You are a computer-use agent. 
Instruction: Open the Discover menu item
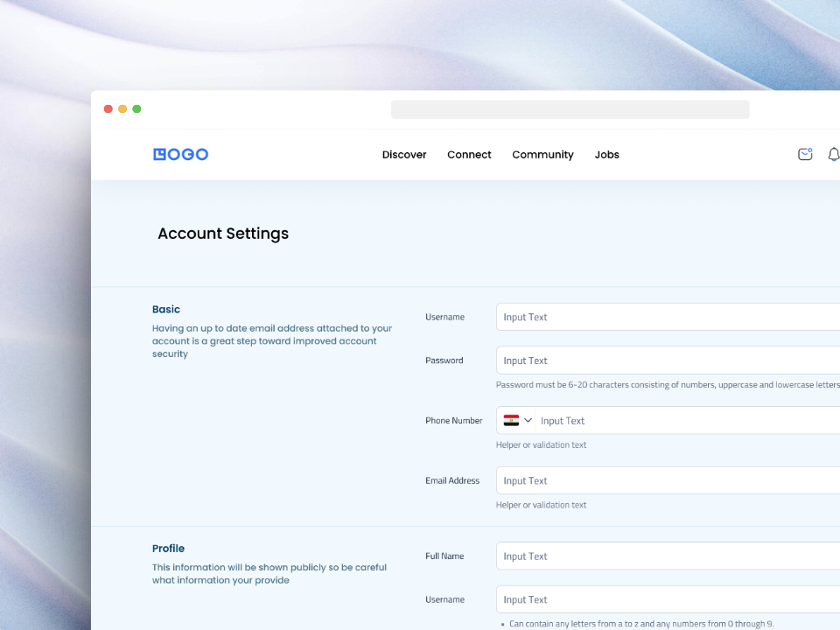tap(404, 155)
